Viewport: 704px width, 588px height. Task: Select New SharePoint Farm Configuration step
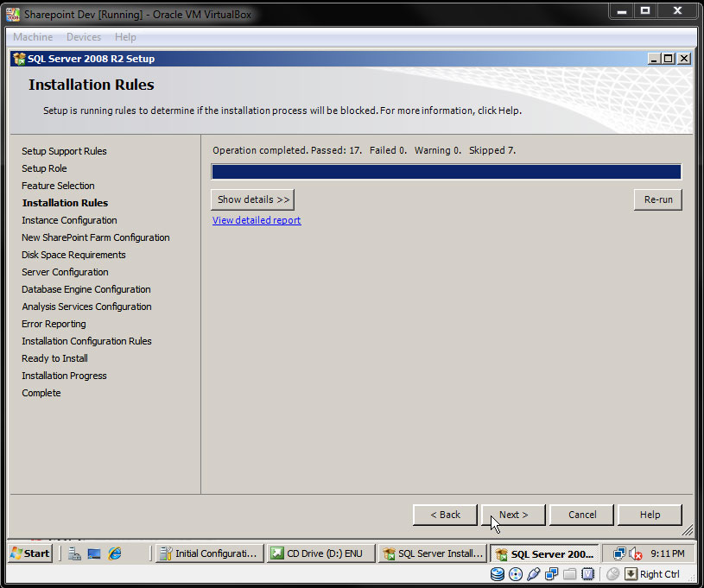(x=96, y=237)
